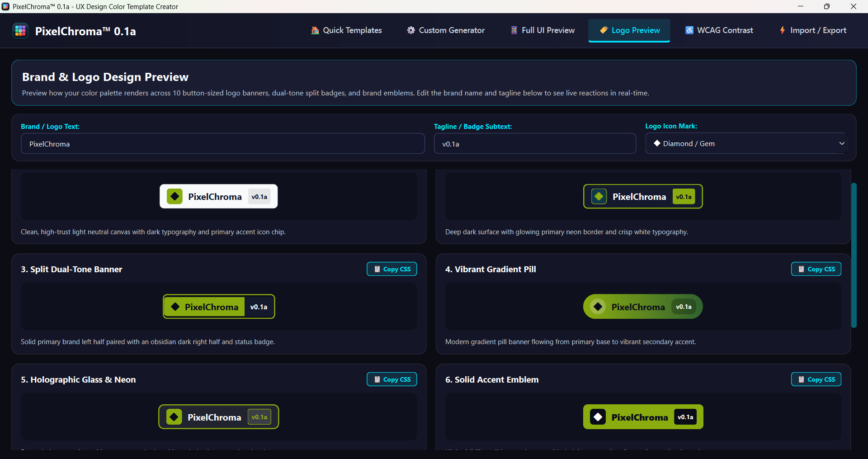Copy CSS for Split Dual-Tone Banner
The height and width of the screenshot is (459, 868).
(392, 269)
